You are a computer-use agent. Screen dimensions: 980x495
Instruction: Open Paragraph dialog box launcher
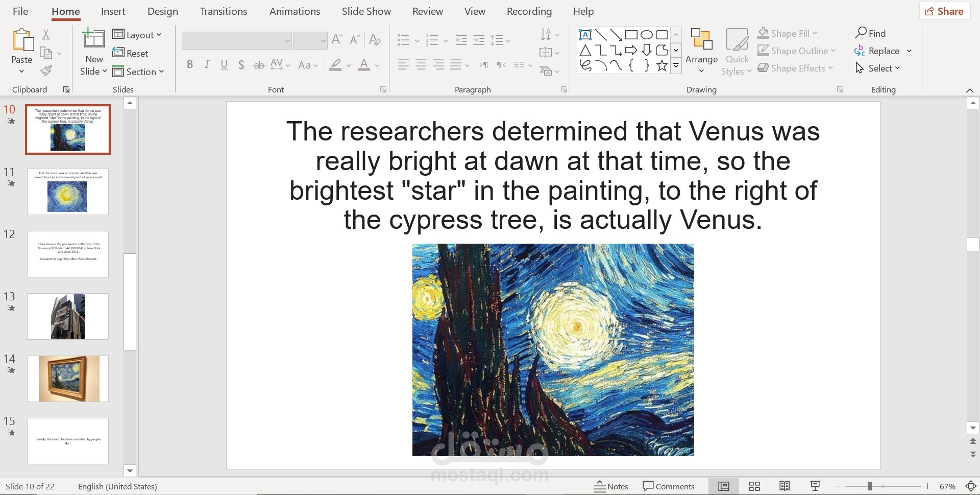564,89
